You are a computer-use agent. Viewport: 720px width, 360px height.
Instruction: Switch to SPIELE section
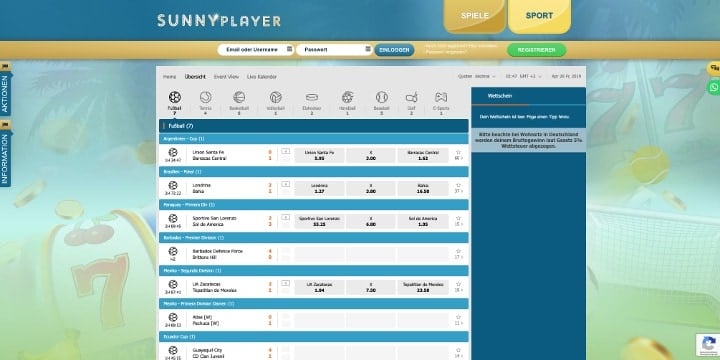click(x=475, y=16)
